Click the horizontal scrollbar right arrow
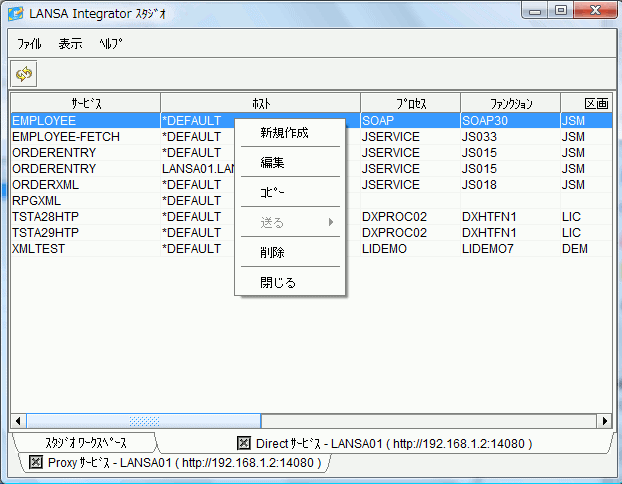Image resolution: width=622 pixels, height=484 pixels. pyautogui.click(x=605, y=421)
